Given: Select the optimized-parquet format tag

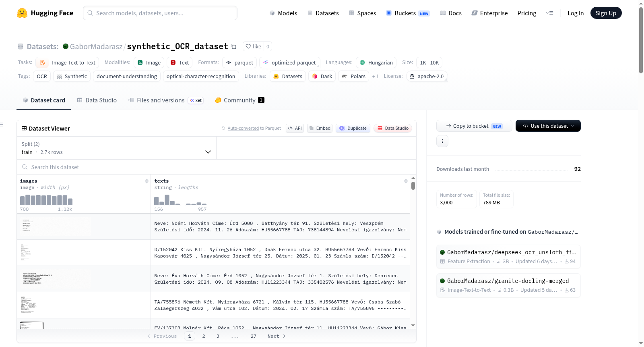Looking at the screenshot, I should 290,62.
